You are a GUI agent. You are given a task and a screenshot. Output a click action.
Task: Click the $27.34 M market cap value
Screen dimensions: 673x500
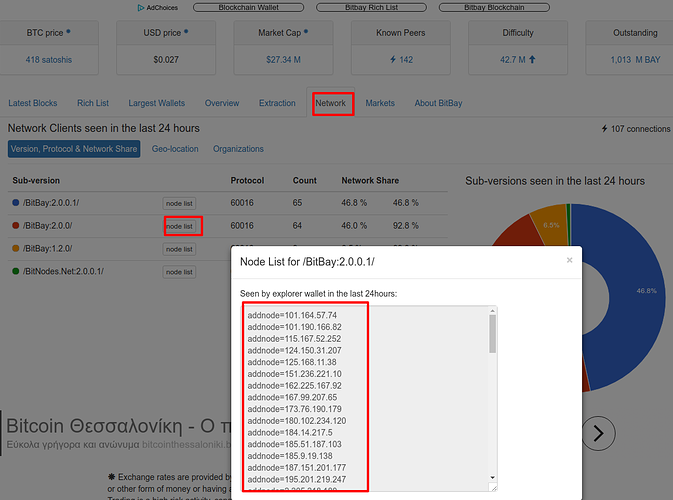[x=283, y=60]
